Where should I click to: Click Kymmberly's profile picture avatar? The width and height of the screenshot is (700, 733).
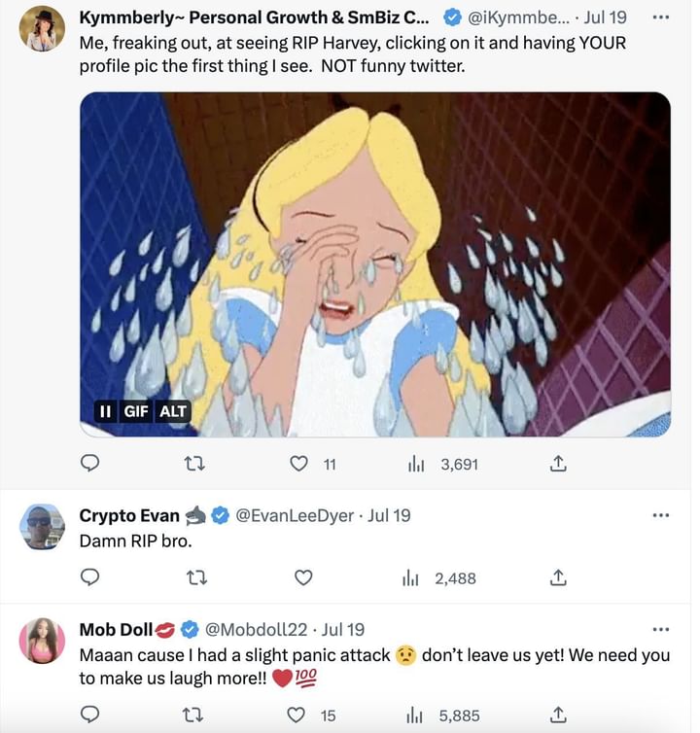(x=42, y=29)
